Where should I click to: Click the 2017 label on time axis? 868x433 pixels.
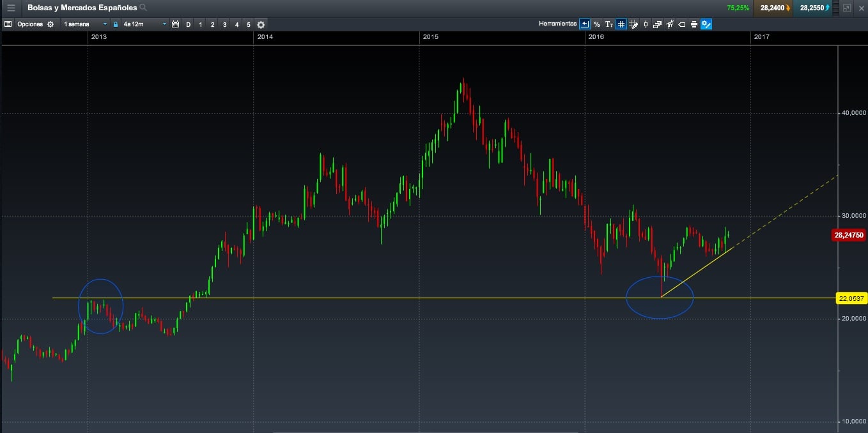pos(762,37)
